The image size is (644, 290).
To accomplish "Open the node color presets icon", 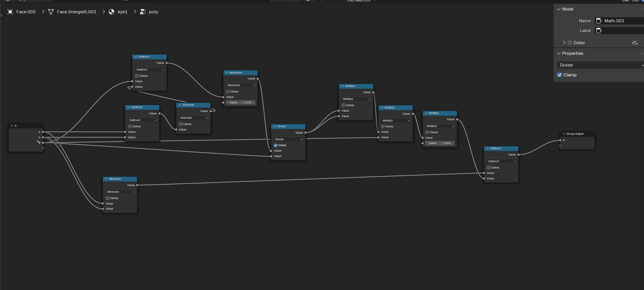I will (x=635, y=43).
